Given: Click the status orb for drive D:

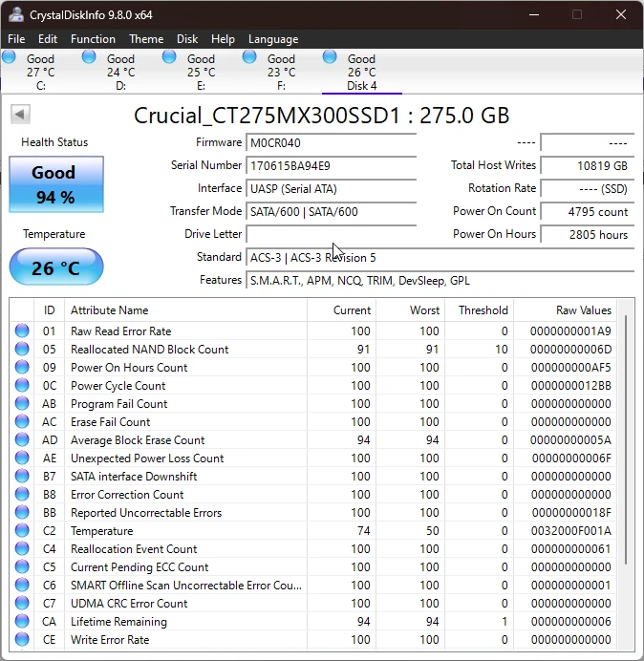Looking at the screenshot, I should 89,56.
